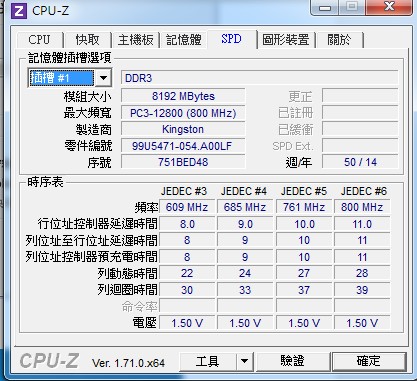Expand the 插槽 #1 slot dropdown arrow
Image resolution: width=417 pixels, height=381 pixels.
tap(103, 78)
